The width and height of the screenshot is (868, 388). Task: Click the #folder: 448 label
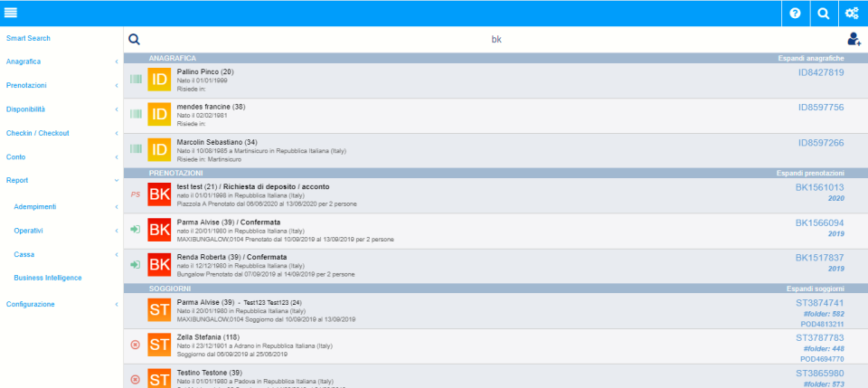pos(824,349)
